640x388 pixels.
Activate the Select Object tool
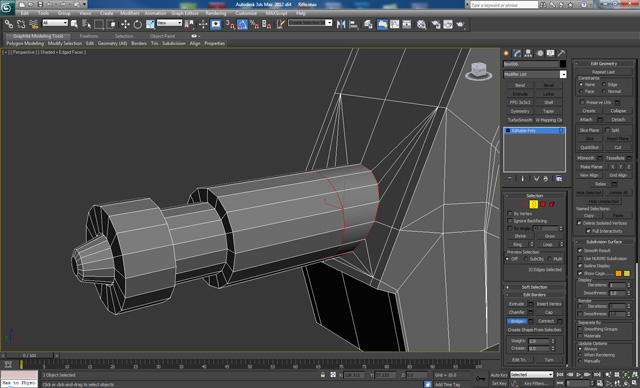coord(74,24)
